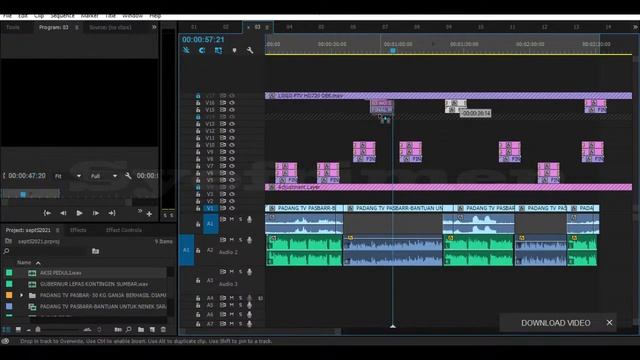Solo audio track A7
This screenshot has height=360, width=640.
[240, 324]
